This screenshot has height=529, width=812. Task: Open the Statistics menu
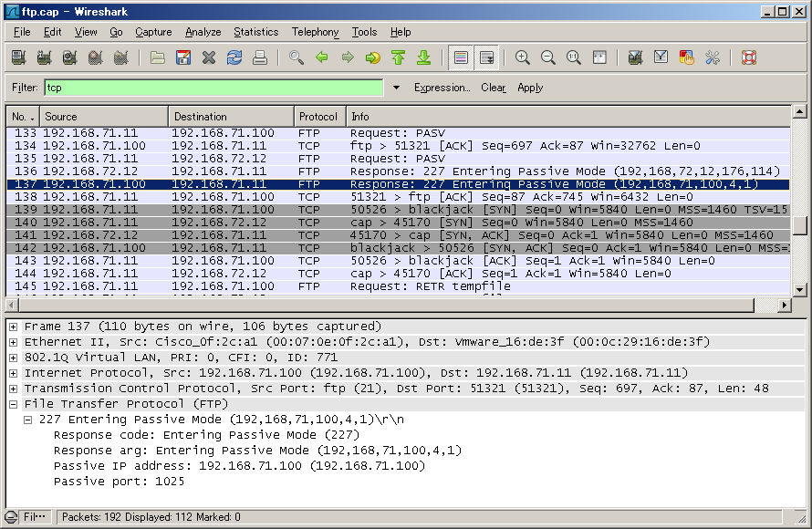255,32
